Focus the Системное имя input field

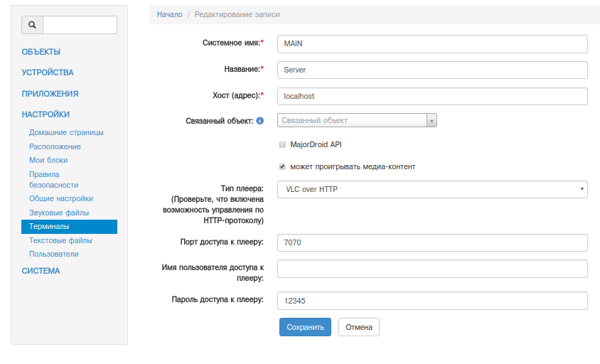point(432,44)
